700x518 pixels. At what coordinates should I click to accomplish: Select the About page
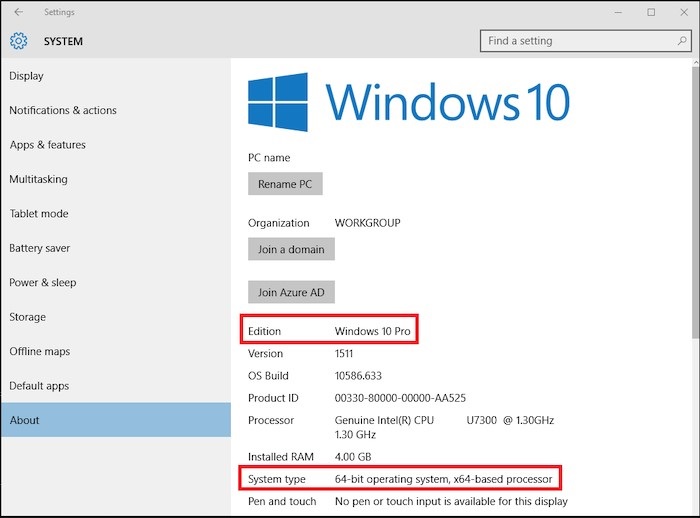[25, 420]
